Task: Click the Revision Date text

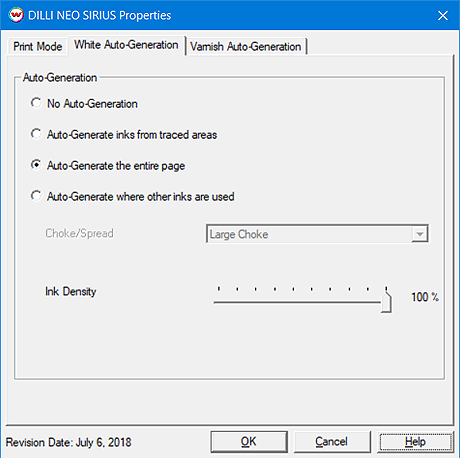Action: point(69,442)
